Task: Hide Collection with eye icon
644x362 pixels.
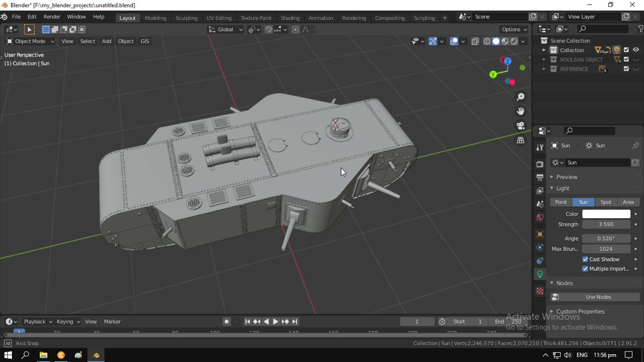Action: point(636,50)
